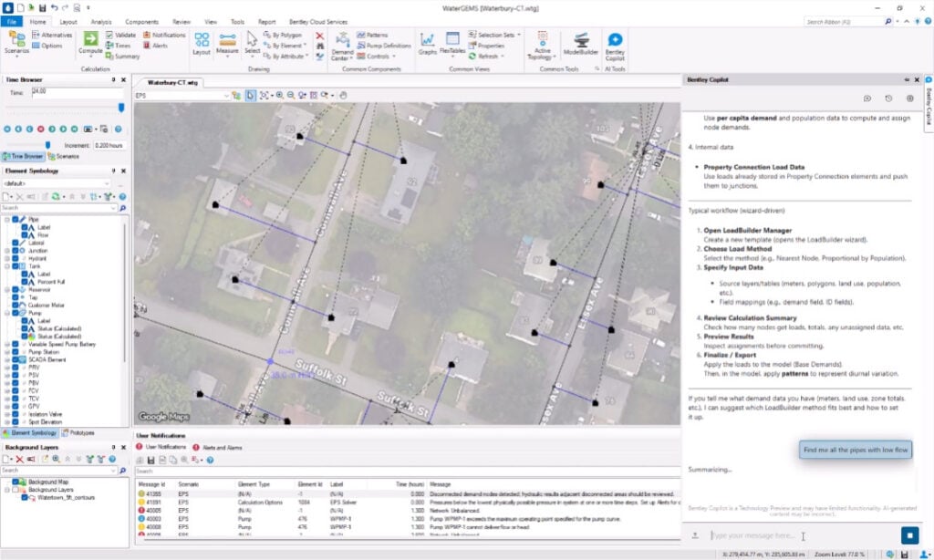
Task: Select the Measure tool
Action: [x=227, y=44]
